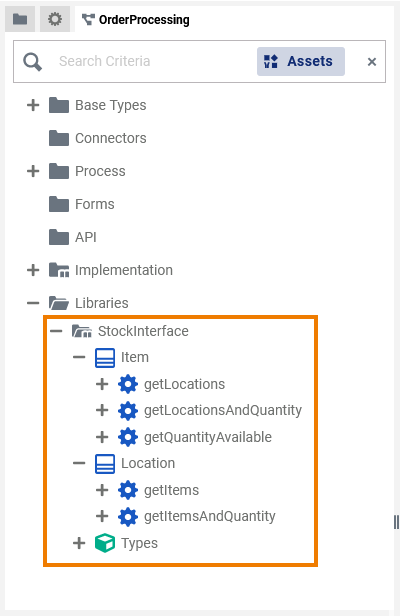Clear search with the X button
This screenshot has width=400, height=616.
coord(372,62)
